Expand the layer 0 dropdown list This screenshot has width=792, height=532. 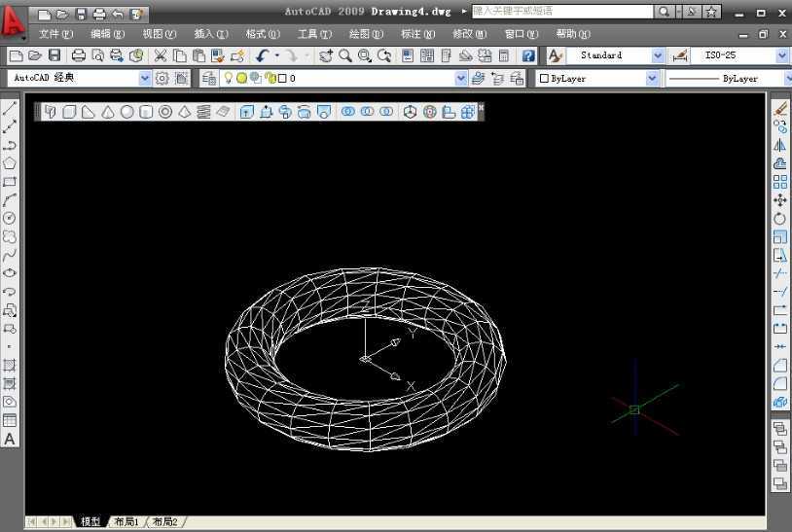(x=460, y=78)
